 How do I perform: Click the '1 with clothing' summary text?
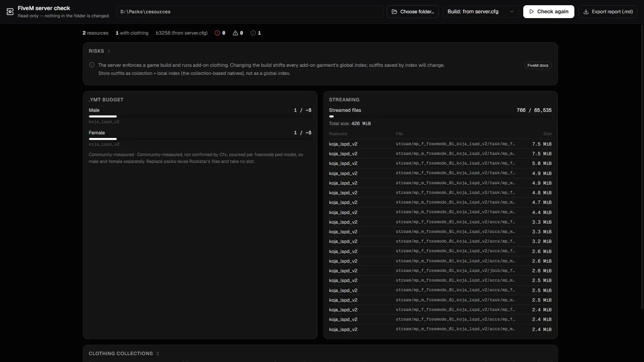[132, 33]
